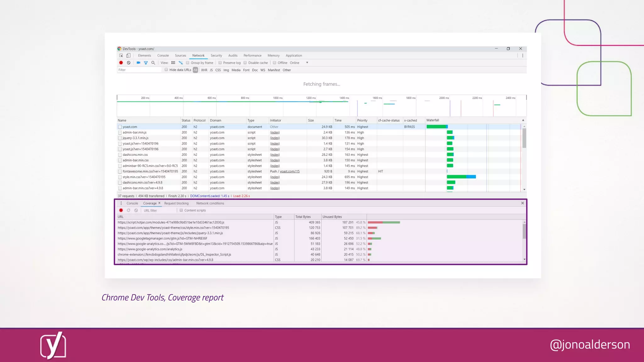Image resolution: width=644 pixels, height=362 pixels.
Task: Open the yoast.com/:15 initiator link
Action: tap(290, 172)
